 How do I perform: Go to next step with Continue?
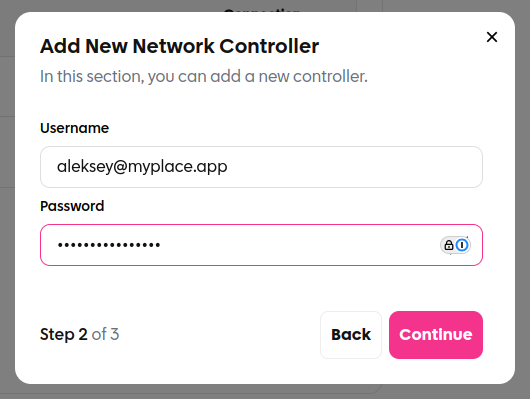click(436, 335)
